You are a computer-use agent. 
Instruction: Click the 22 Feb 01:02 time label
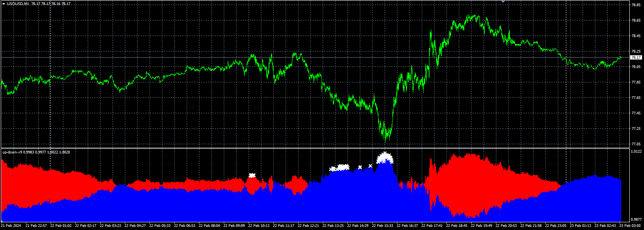click(x=61, y=226)
